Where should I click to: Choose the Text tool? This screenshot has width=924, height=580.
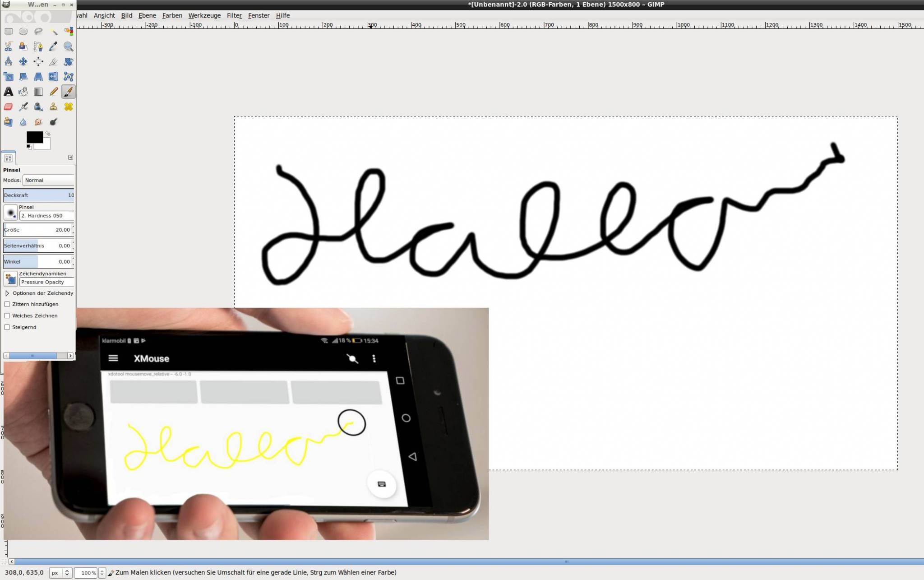[9, 92]
